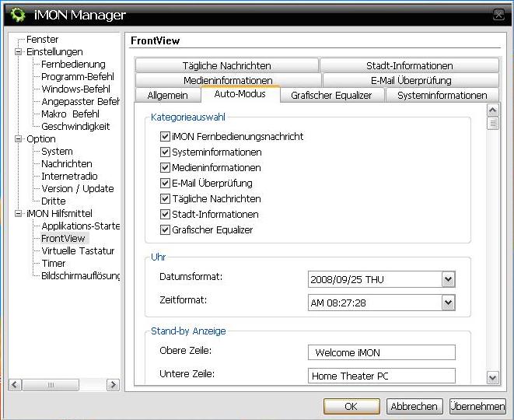The width and height of the screenshot is (514, 420).
Task: Select Timer tree item
Action: [54, 264]
